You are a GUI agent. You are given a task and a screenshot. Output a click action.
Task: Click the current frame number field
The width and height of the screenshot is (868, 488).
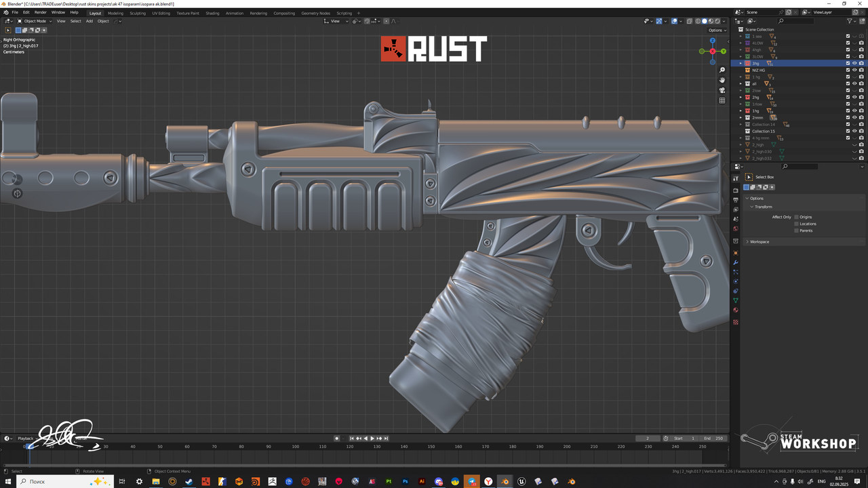[648, 439]
